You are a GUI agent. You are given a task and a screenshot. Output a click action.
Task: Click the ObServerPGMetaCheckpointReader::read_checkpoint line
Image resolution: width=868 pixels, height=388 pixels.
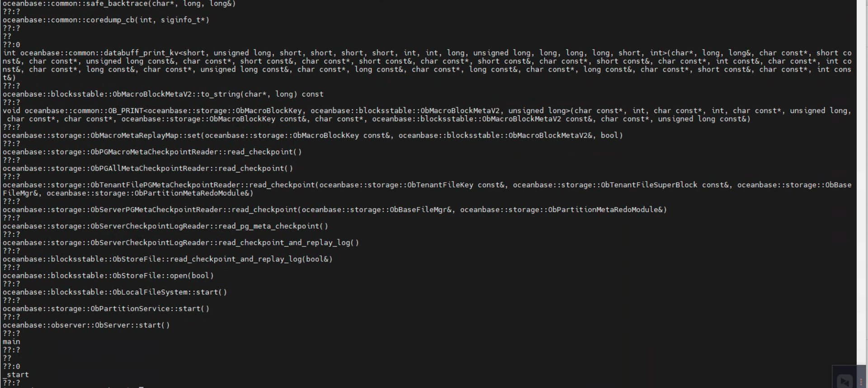pos(335,209)
